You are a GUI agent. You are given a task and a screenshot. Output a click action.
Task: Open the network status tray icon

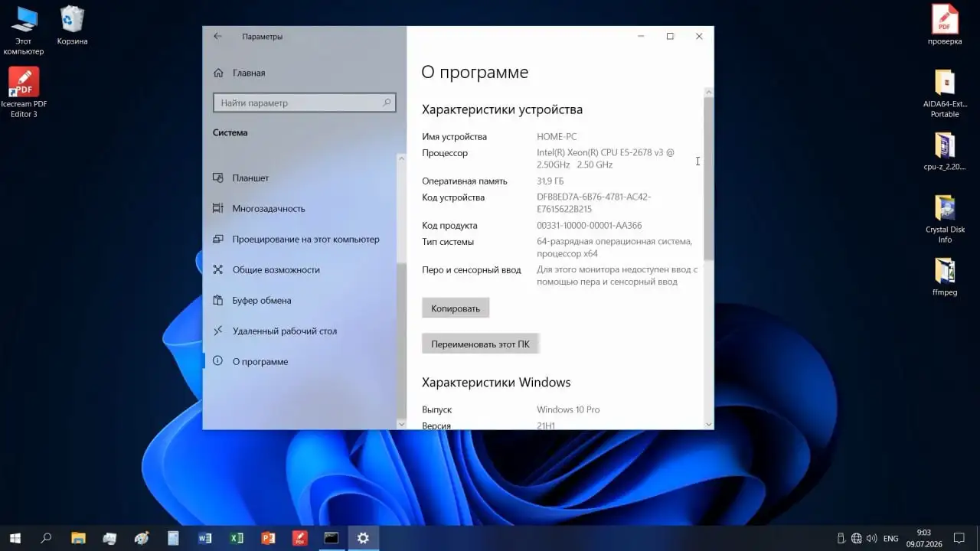tap(857, 538)
